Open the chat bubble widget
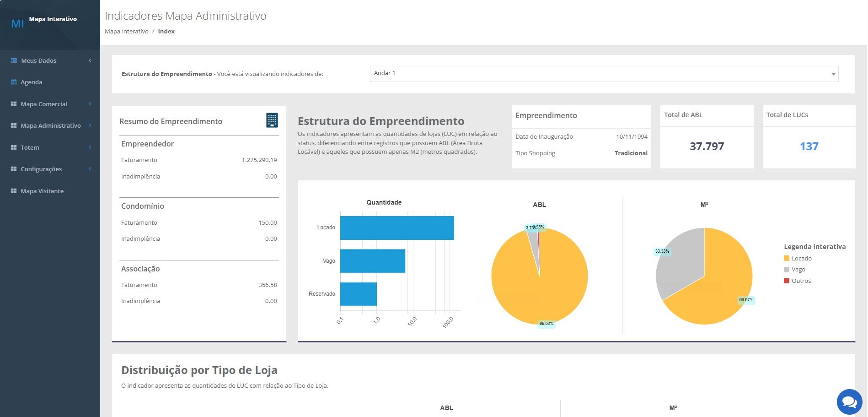The width and height of the screenshot is (868, 417). point(849,402)
